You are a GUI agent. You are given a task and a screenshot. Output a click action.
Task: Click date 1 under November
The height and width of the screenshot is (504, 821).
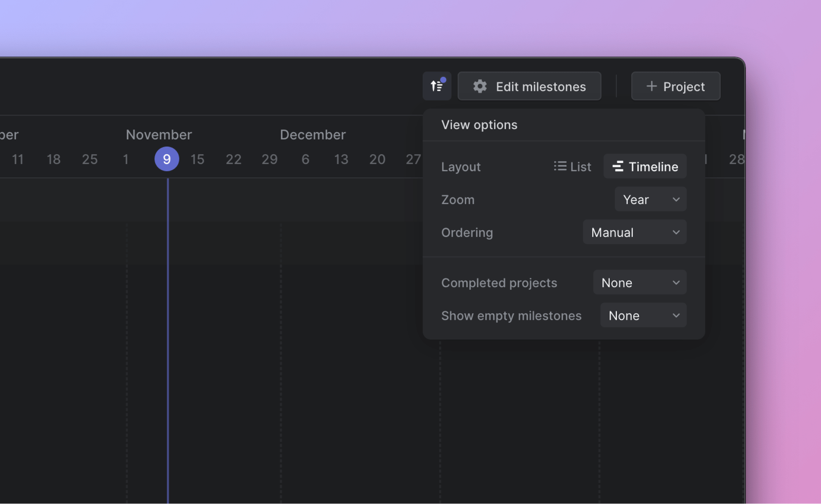(x=126, y=159)
